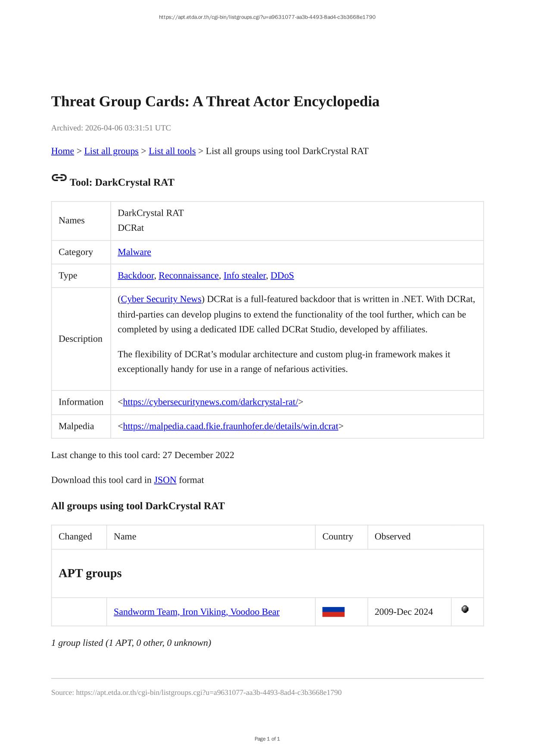Open the Malpedia win.dcrat details URL
Viewport: 535px width, 756px height.
(230, 426)
